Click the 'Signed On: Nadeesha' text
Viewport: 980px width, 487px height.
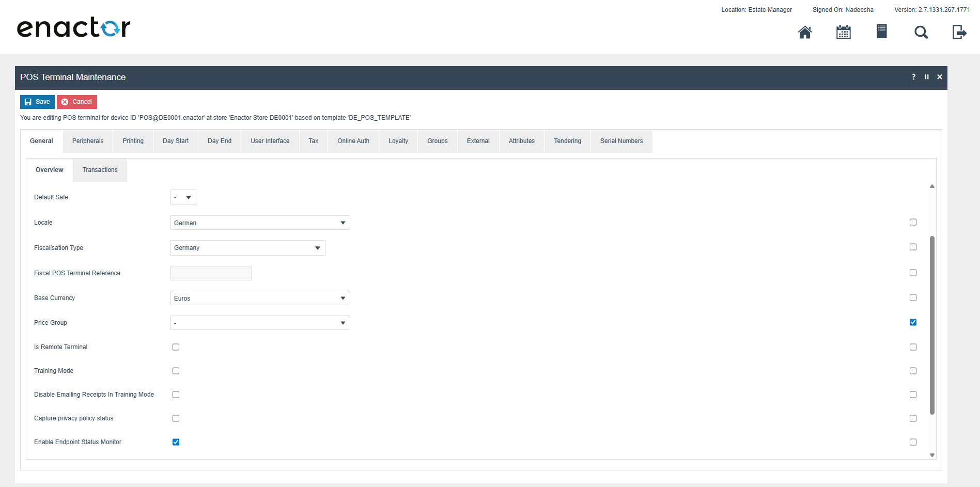(843, 10)
